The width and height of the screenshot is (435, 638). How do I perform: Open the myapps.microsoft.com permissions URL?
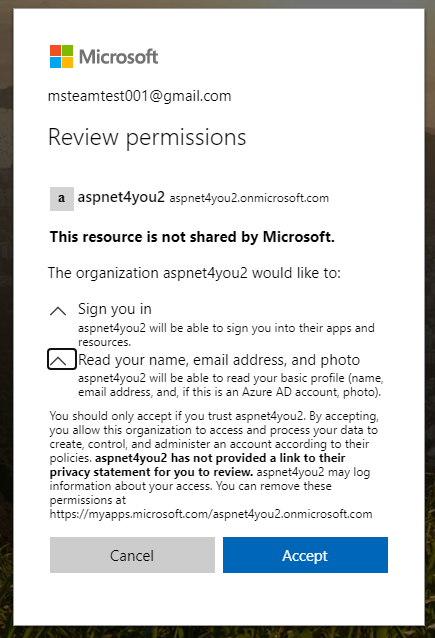(211, 514)
